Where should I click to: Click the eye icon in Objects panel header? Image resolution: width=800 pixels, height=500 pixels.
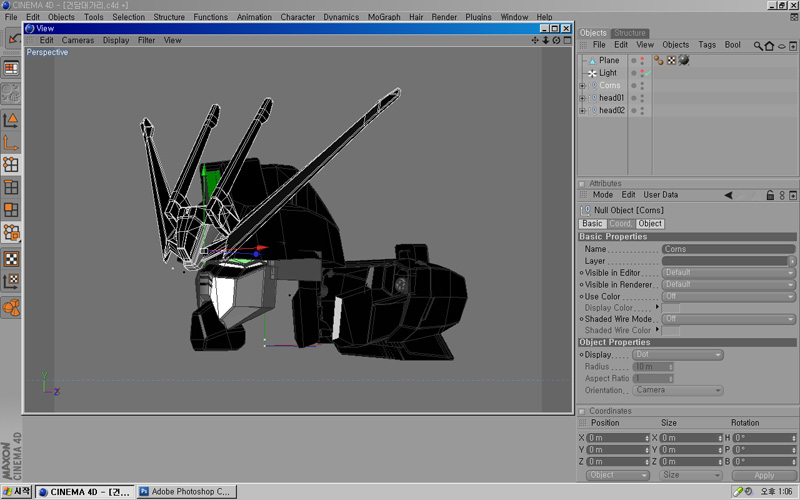pyautogui.click(x=782, y=46)
